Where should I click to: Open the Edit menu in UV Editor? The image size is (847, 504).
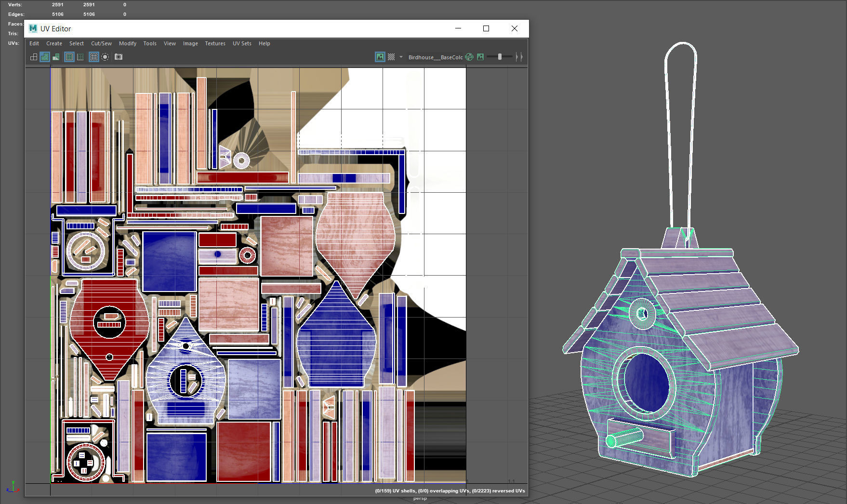[x=34, y=43]
